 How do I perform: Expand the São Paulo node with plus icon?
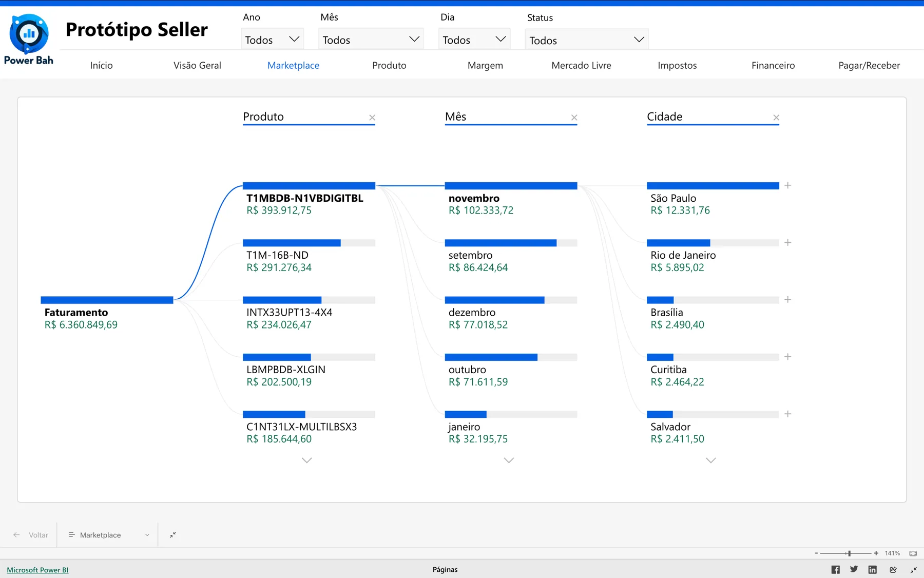click(788, 185)
